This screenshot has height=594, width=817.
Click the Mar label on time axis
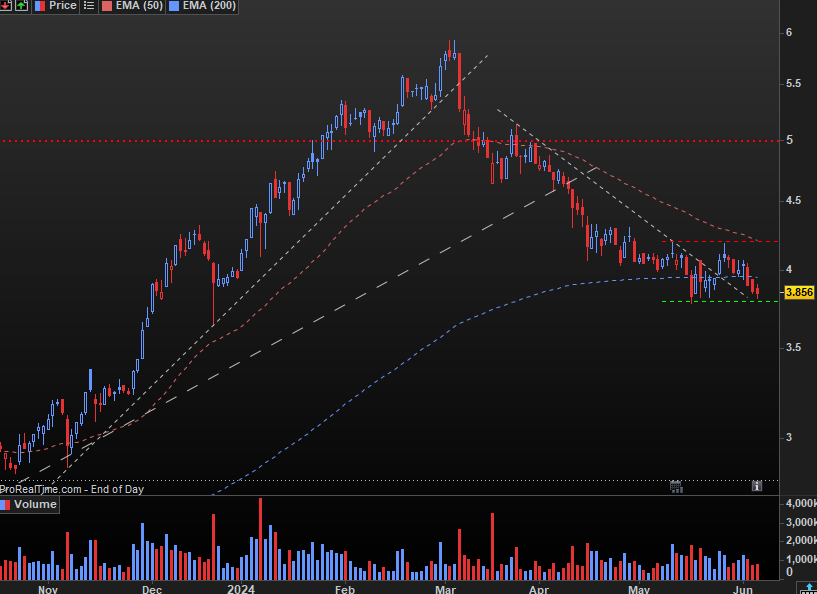(445, 589)
